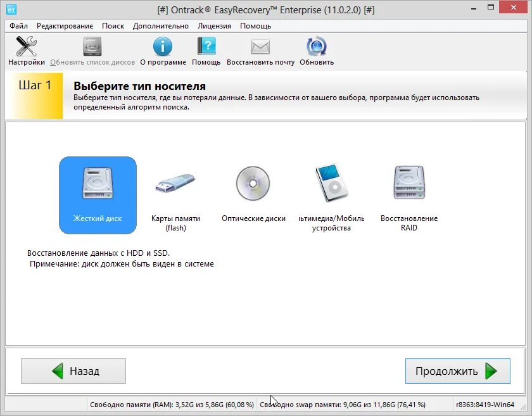The height and width of the screenshot is (416, 532).
Task: Click the Выберите тип носителя heading
Action: point(139,86)
